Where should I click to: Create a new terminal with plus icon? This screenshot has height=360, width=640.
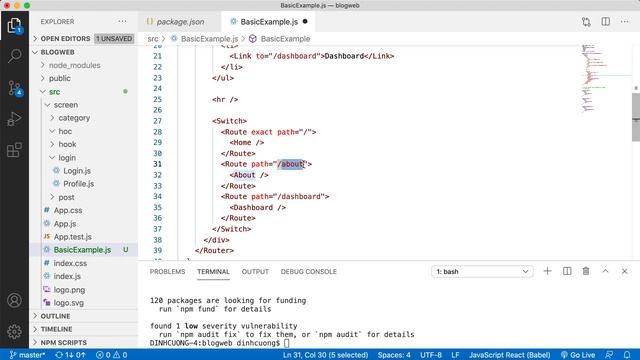547,271
